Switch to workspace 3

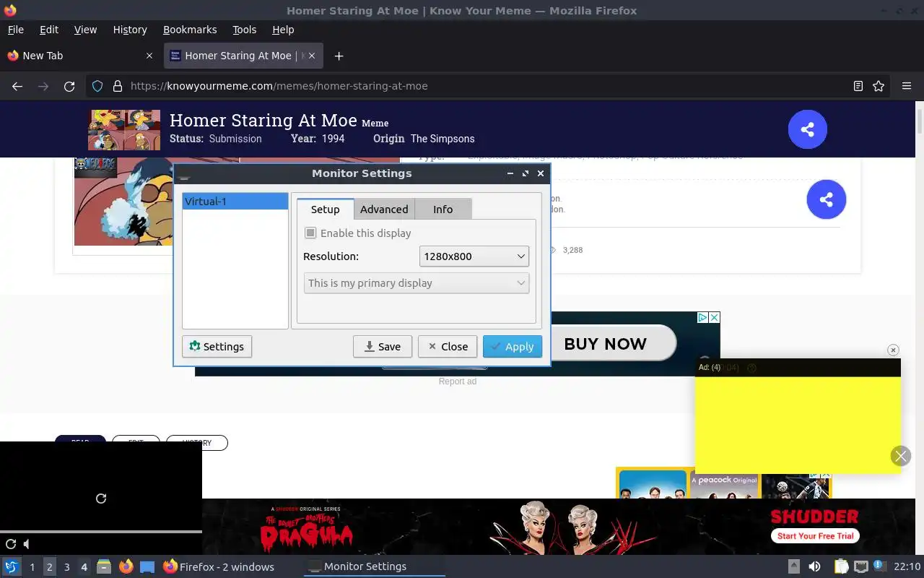click(66, 567)
